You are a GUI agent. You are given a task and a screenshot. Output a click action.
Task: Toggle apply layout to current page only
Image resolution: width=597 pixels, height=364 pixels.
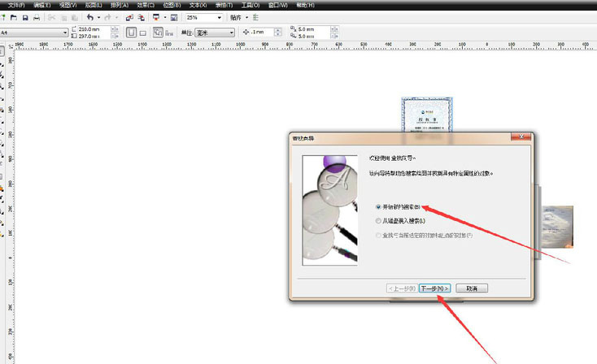[169, 33]
